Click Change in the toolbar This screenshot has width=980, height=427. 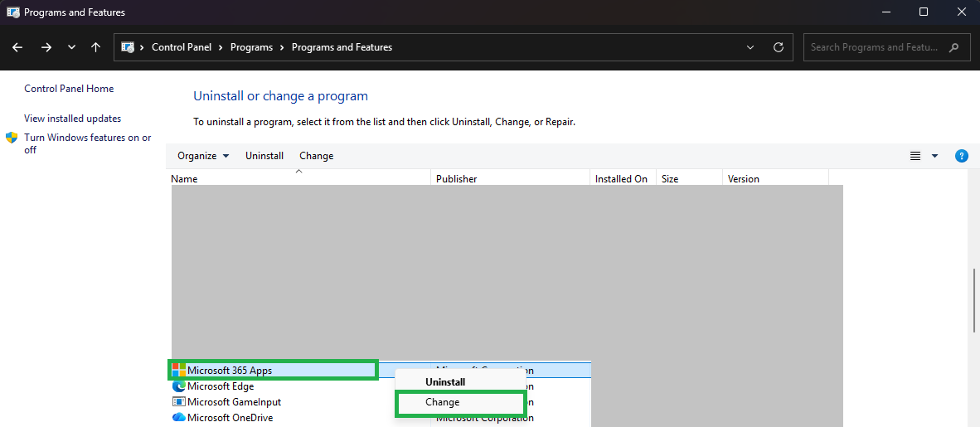click(x=316, y=156)
